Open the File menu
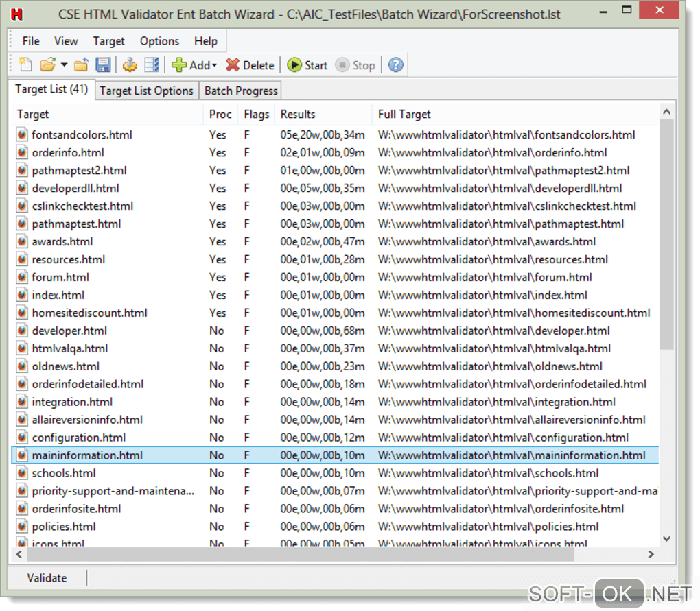Screen dimensions: 700x611 click(31, 41)
